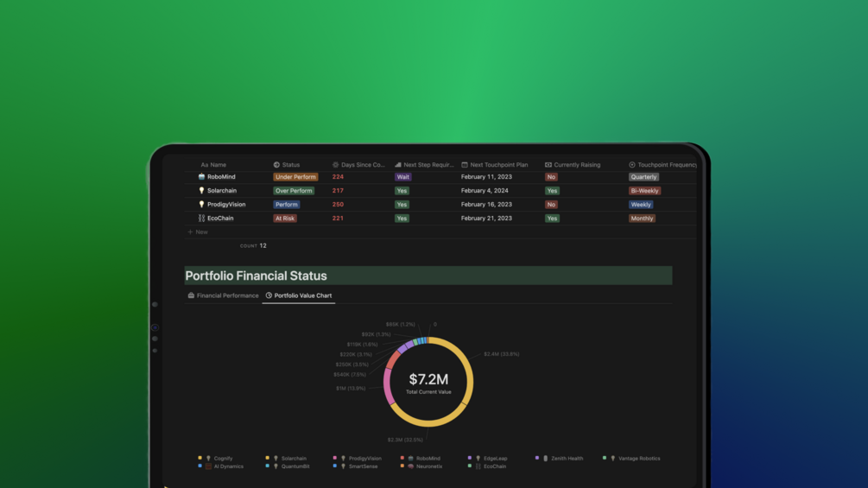This screenshot has height=488, width=868.
Task: Click RoboMind's Currently Raising No tag
Action: (x=551, y=177)
